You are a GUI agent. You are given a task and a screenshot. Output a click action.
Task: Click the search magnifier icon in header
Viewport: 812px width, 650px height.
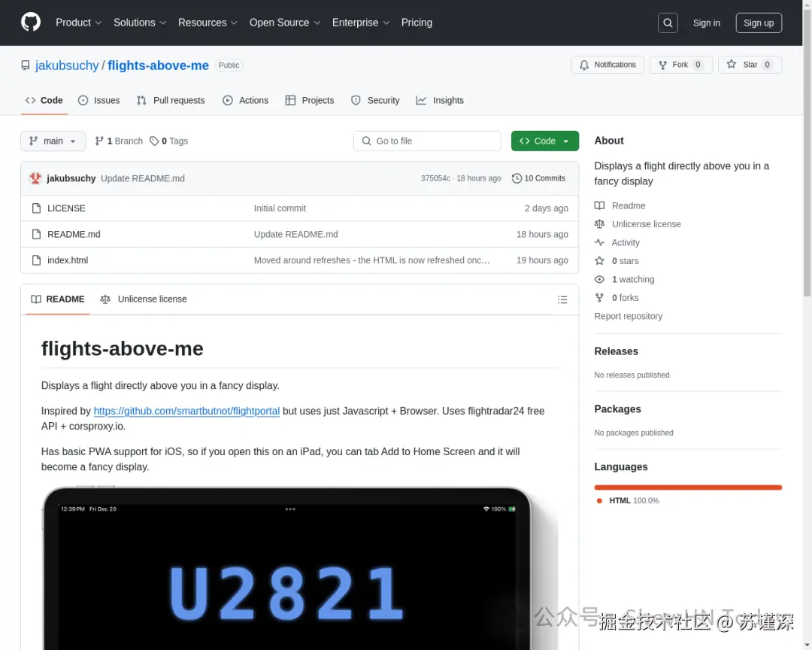point(668,23)
